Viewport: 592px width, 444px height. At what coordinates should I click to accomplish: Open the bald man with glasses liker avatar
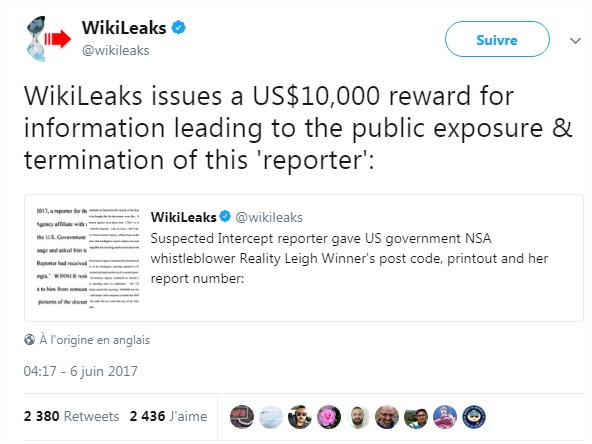pyautogui.click(x=387, y=417)
